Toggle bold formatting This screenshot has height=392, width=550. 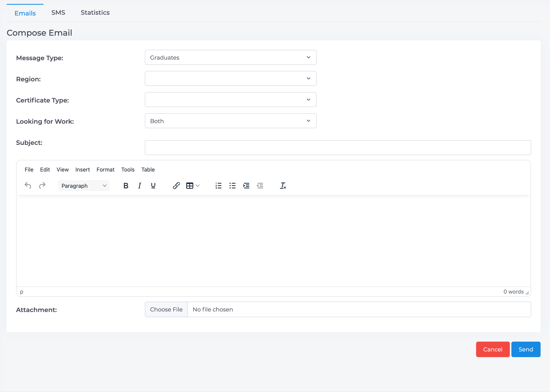pos(126,185)
